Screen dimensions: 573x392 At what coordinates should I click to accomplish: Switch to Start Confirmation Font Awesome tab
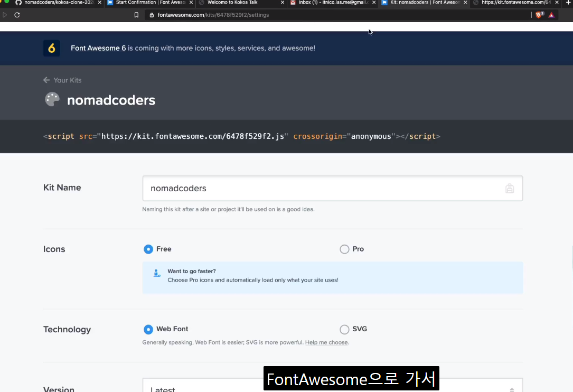coord(150,3)
